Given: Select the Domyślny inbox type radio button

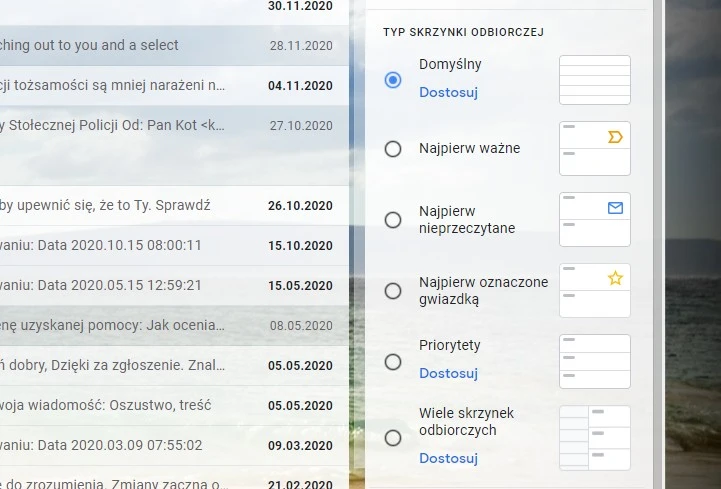Looking at the screenshot, I should (x=393, y=79).
